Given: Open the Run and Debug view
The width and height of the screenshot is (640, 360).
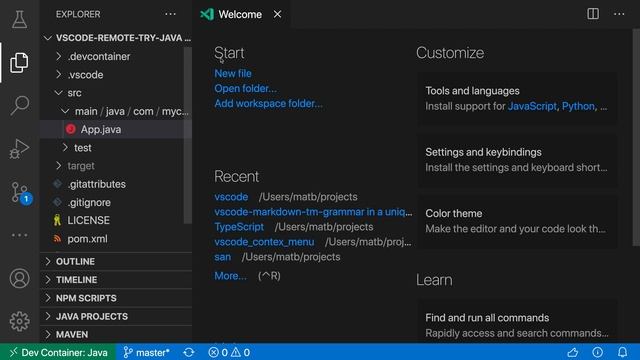Looking at the screenshot, I should pyautogui.click(x=19, y=149).
